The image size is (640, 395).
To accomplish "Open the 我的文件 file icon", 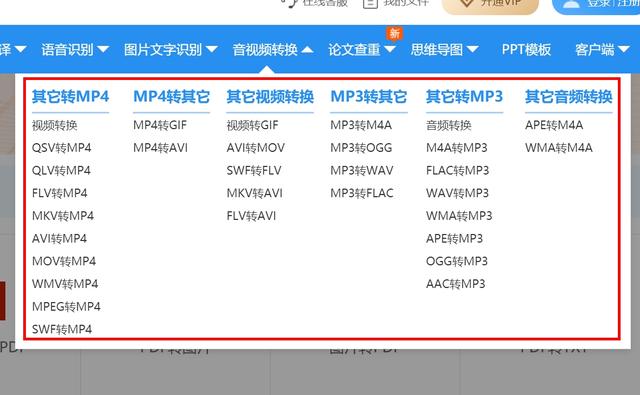I will [x=370, y=3].
